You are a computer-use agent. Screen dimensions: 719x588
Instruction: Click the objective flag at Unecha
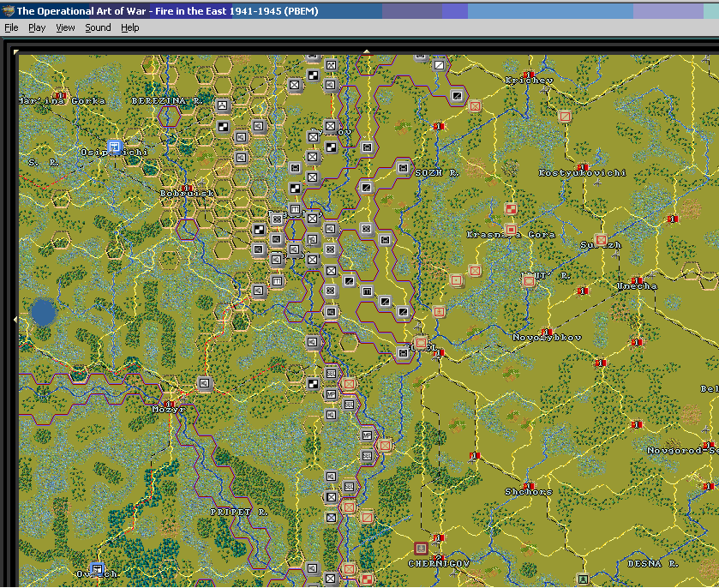pos(637,280)
